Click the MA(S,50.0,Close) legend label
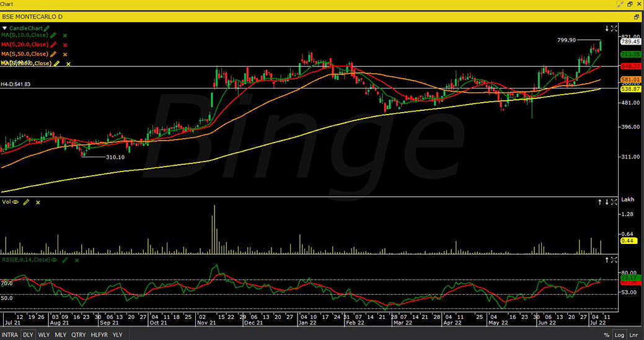The image size is (644, 340). click(x=25, y=54)
